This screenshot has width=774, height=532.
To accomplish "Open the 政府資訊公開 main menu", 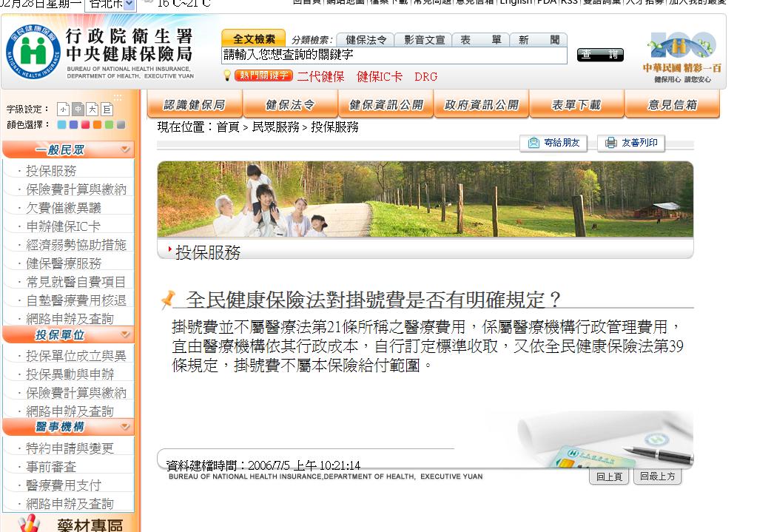I will (481, 104).
